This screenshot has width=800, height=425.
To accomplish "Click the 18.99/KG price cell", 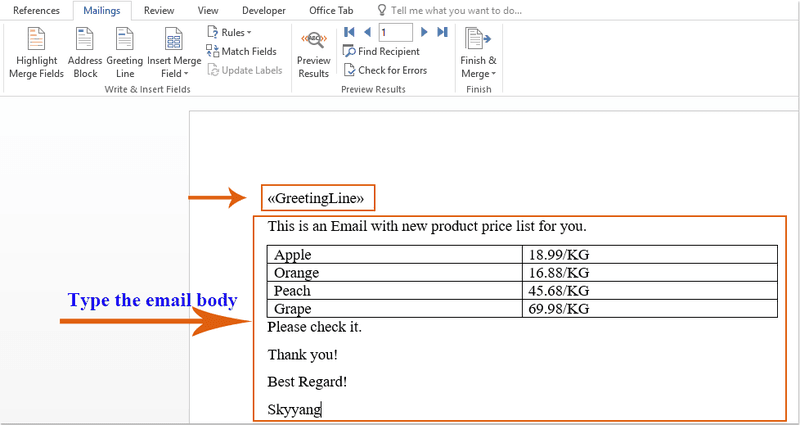I will pos(649,254).
